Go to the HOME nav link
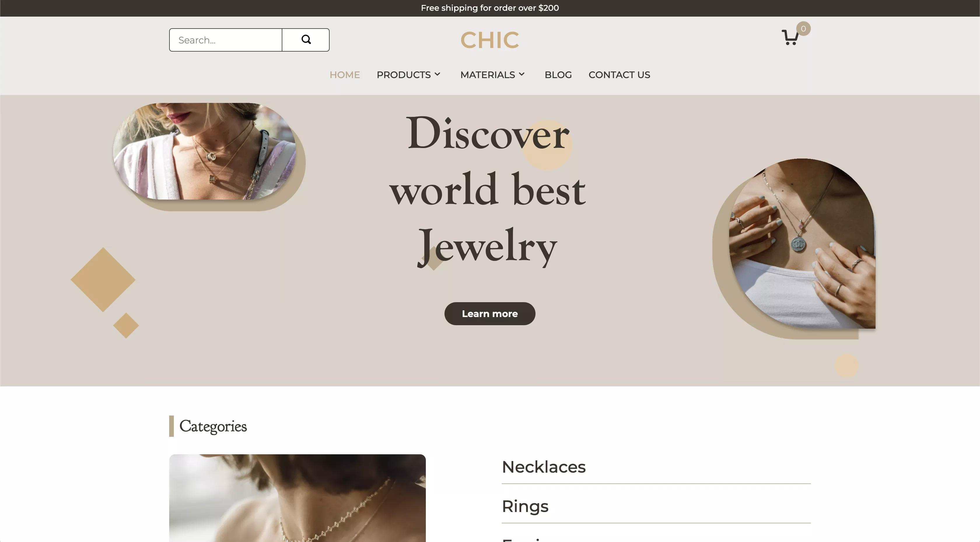This screenshot has width=980, height=542. pyautogui.click(x=345, y=75)
